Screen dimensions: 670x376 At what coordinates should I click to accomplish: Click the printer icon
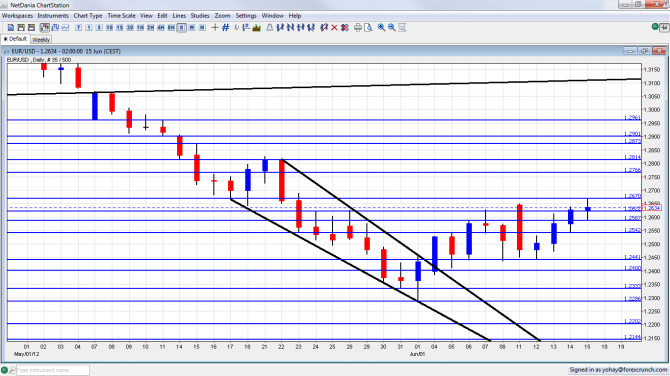(358, 27)
